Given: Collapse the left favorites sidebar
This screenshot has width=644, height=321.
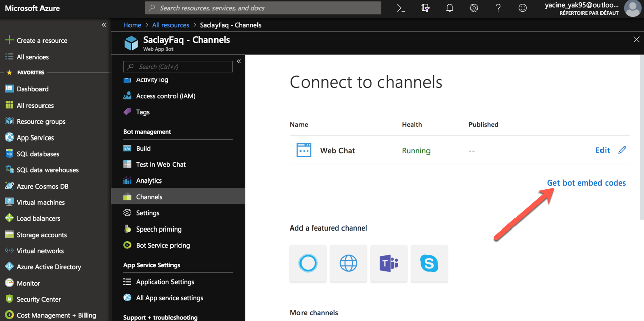Looking at the screenshot, I should pyautogui.click(x=104, y=25).
